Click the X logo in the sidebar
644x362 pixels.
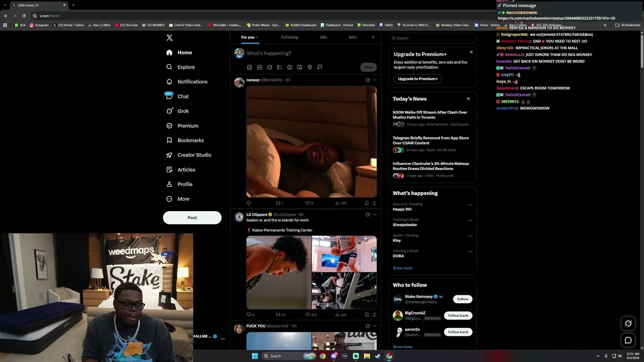click(170, 38)
